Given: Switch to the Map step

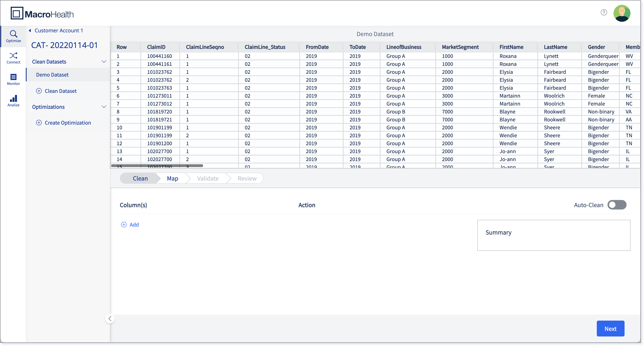Looking at the screenshot, I should click(x=172, y=179).
